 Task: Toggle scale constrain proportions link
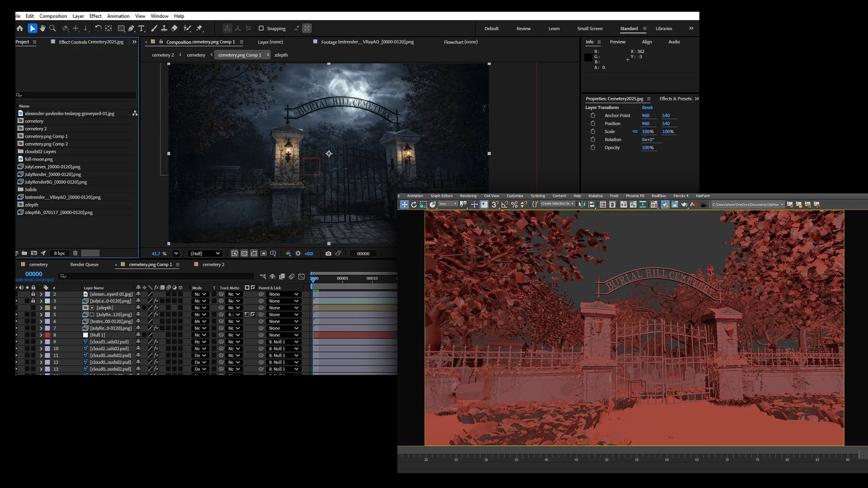635,131
